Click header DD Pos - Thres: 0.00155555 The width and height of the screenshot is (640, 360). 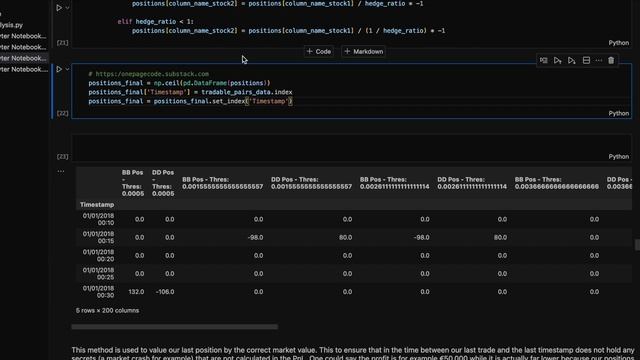(311, 183)
